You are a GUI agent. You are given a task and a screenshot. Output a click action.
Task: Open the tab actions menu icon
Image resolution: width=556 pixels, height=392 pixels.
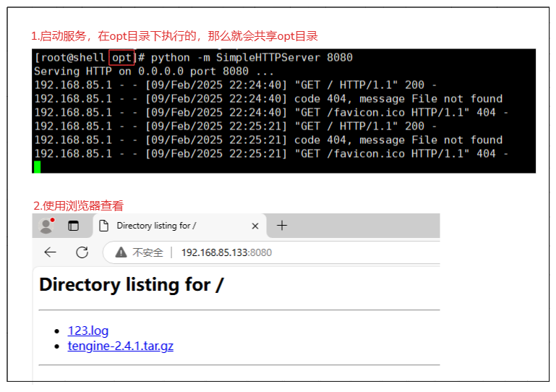pos(73,226)
